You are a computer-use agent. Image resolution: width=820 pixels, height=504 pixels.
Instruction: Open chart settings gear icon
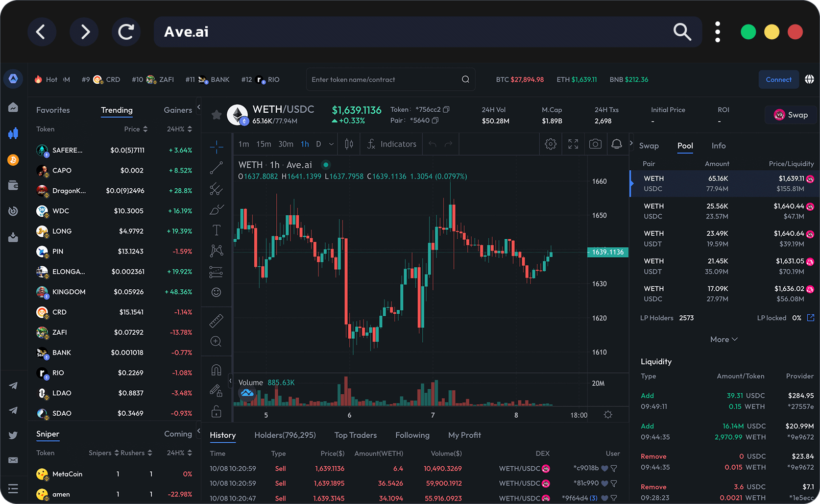[x=550, y=144]
